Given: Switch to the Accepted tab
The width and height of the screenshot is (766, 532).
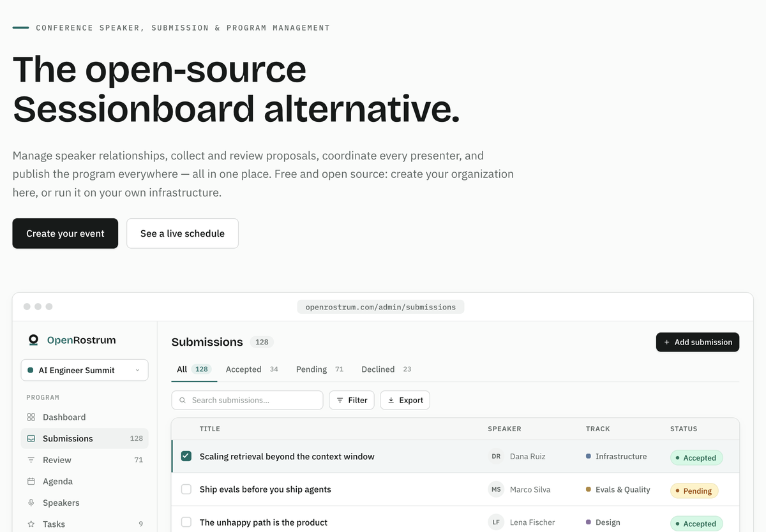Looking at the screenshot, I should 252,369.
